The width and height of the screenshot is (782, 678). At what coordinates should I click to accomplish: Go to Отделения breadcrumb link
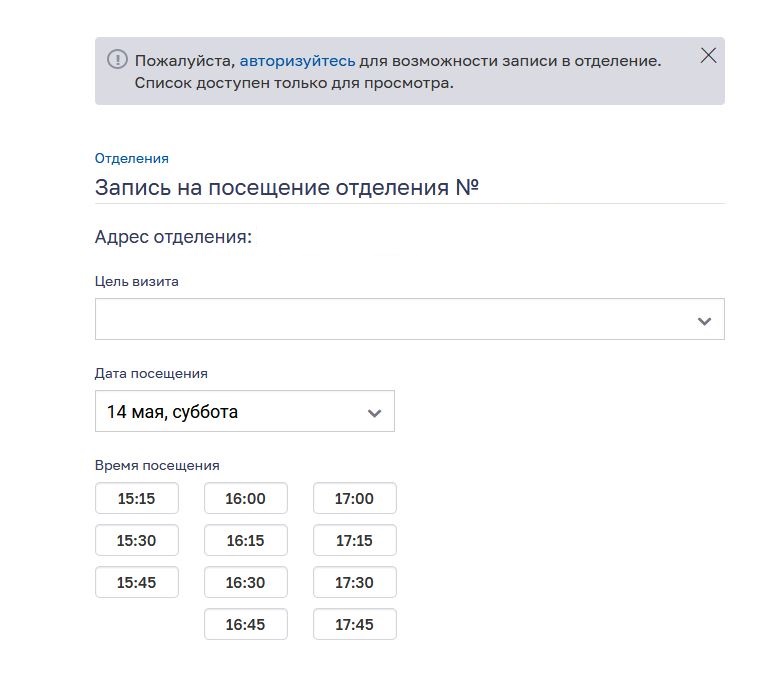132,158
